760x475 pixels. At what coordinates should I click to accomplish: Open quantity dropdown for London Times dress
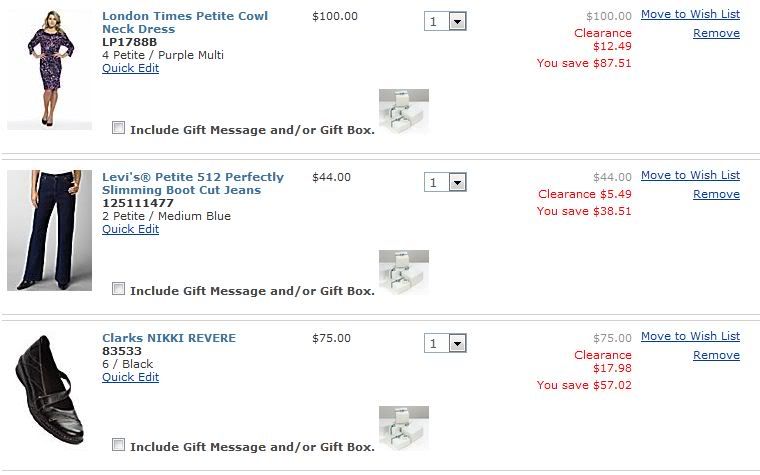click(x=446, y=21)
